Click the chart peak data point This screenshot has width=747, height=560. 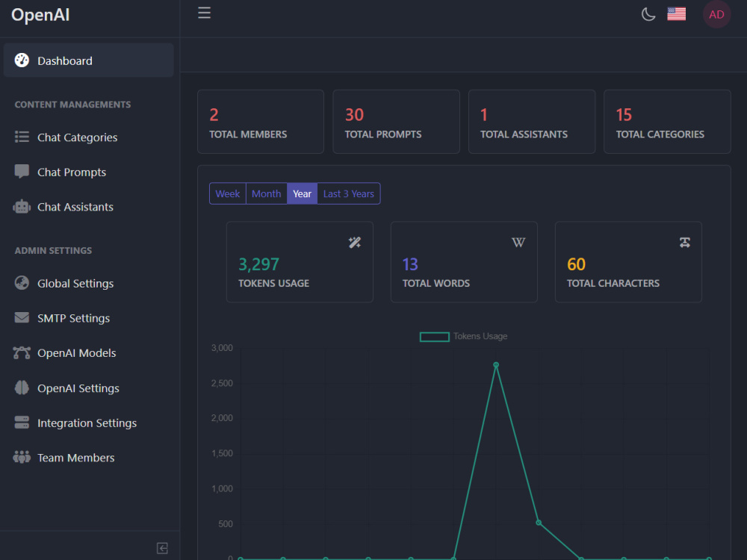click(x=496, y=365)
